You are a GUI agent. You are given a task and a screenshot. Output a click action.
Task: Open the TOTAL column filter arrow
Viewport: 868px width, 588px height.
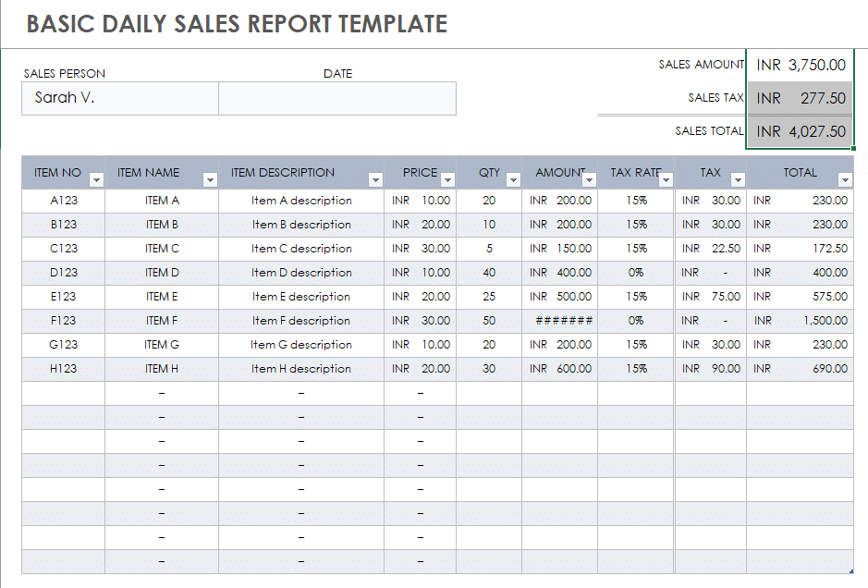pos(845,178)
